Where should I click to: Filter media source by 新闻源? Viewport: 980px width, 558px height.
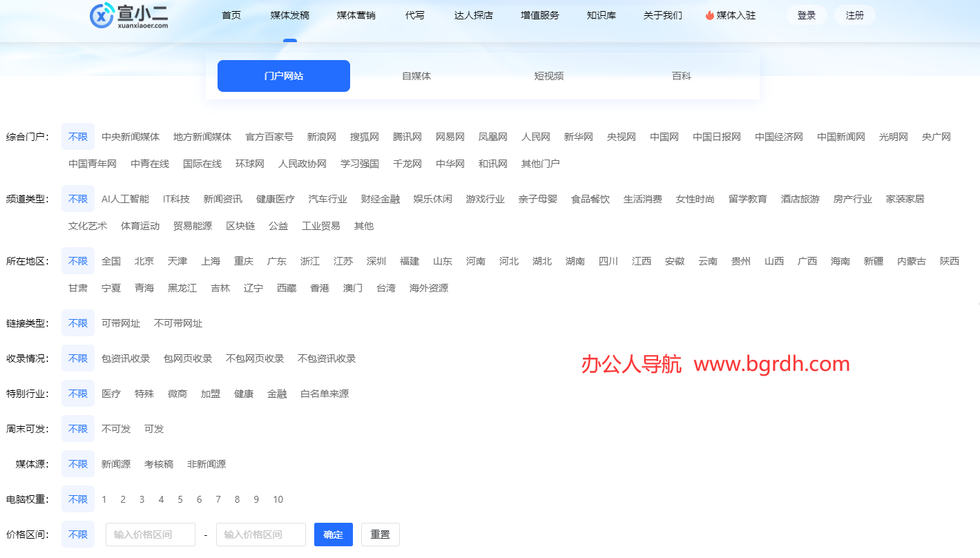[116, 464]
